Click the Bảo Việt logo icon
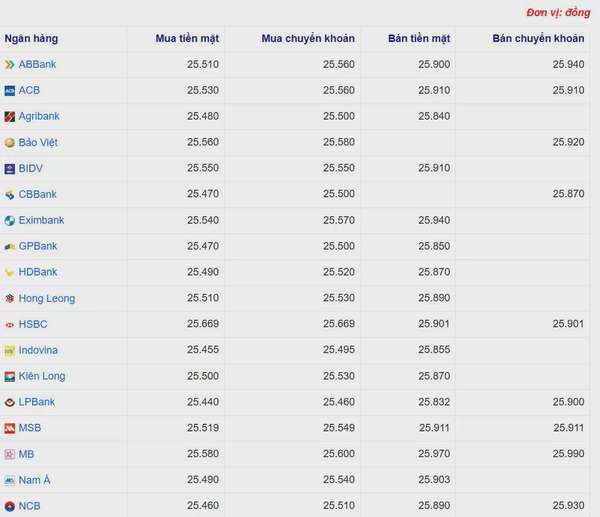This screenshot has width=600, height=517. tap(10, 143)
